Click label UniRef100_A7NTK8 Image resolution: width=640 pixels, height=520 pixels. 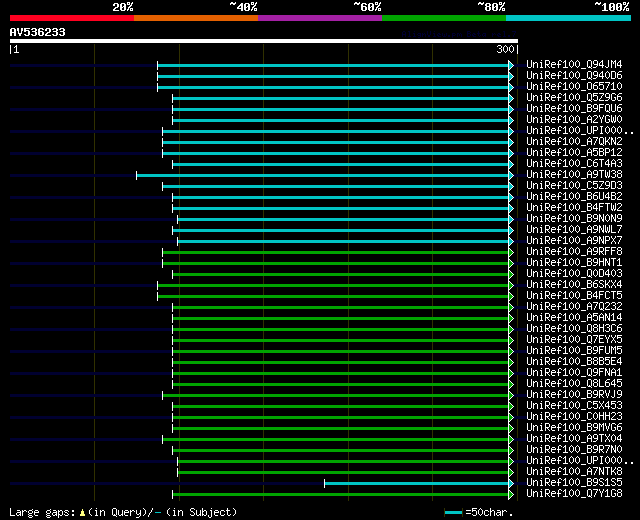(574, 472)
